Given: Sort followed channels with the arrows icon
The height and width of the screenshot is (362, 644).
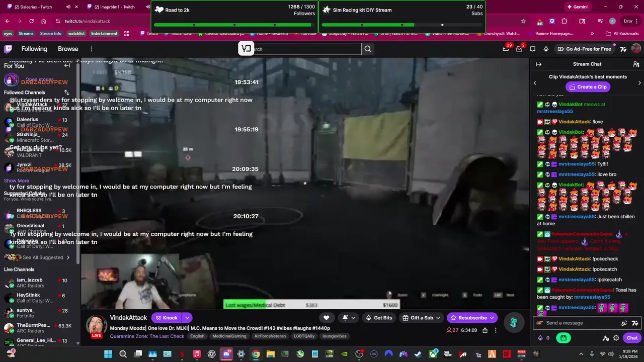Looking at the screenshot, I should click(66, 93).
